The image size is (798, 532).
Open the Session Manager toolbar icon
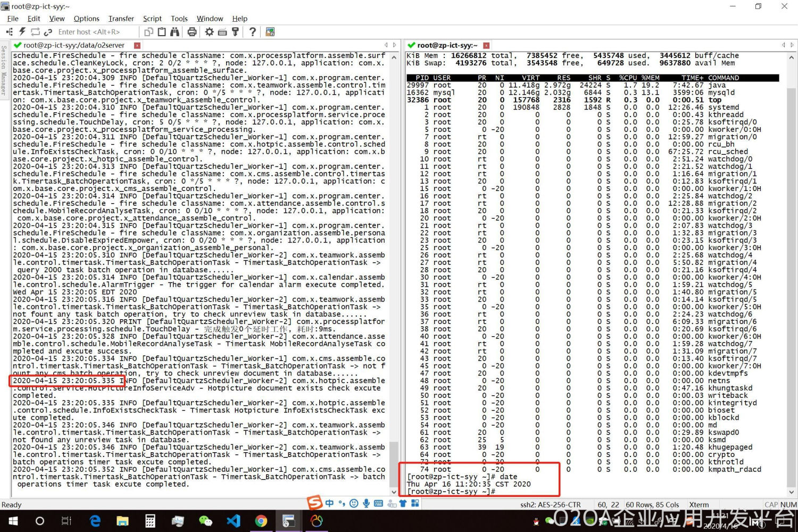click(10, 32)
